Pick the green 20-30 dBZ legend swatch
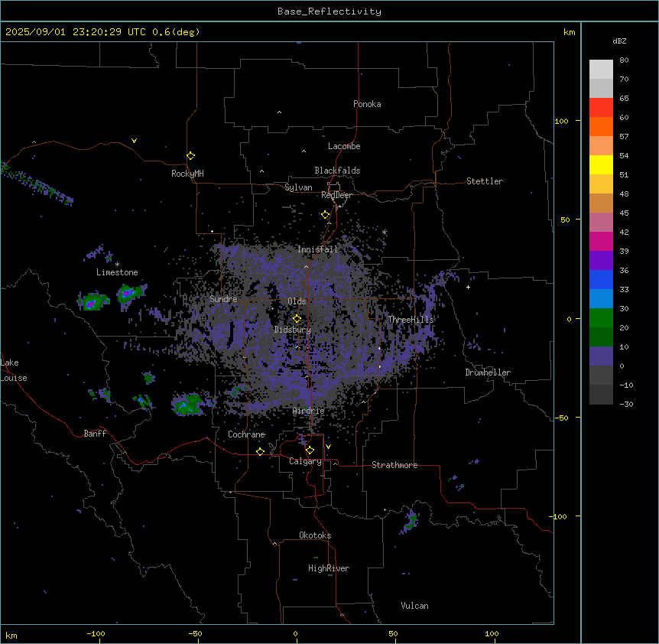Screen dimensions: 659x644 [x=601, y=318]
